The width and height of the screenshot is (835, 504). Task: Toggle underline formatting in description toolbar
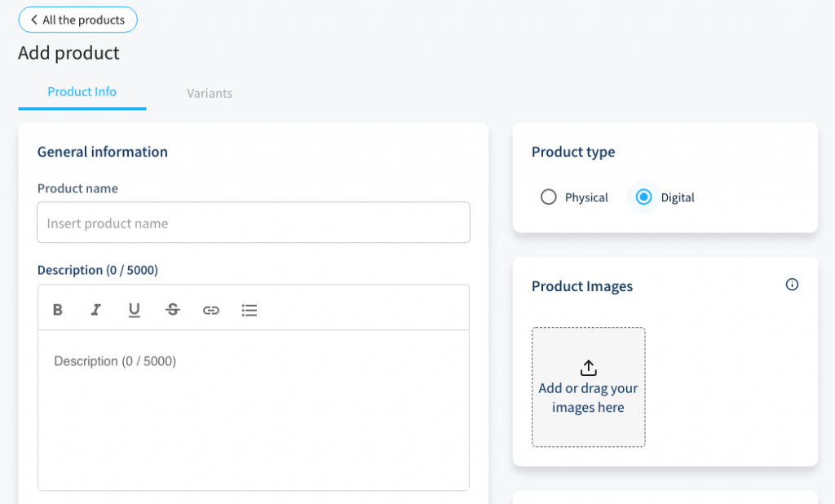[x=135, y=310]
